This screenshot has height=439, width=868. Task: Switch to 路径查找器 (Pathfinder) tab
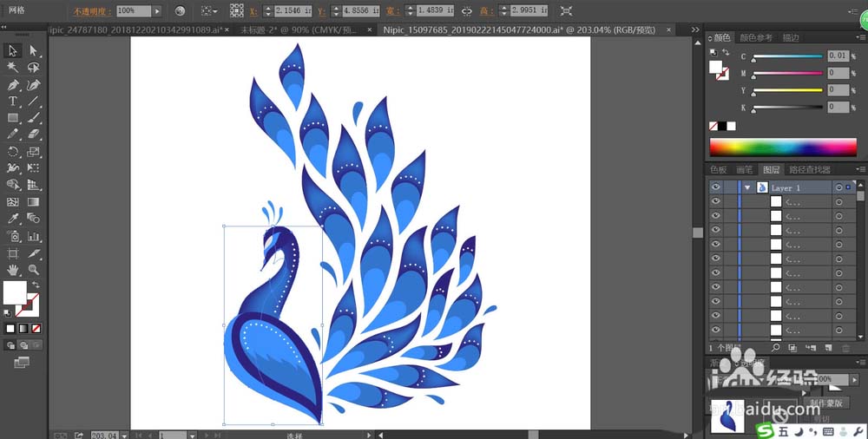tap(810, 169)
